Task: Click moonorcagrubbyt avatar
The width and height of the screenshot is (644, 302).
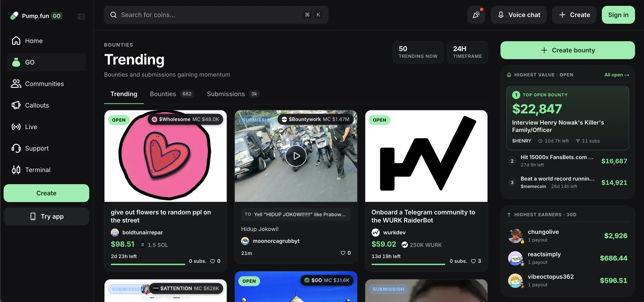Action: (245, 241)
